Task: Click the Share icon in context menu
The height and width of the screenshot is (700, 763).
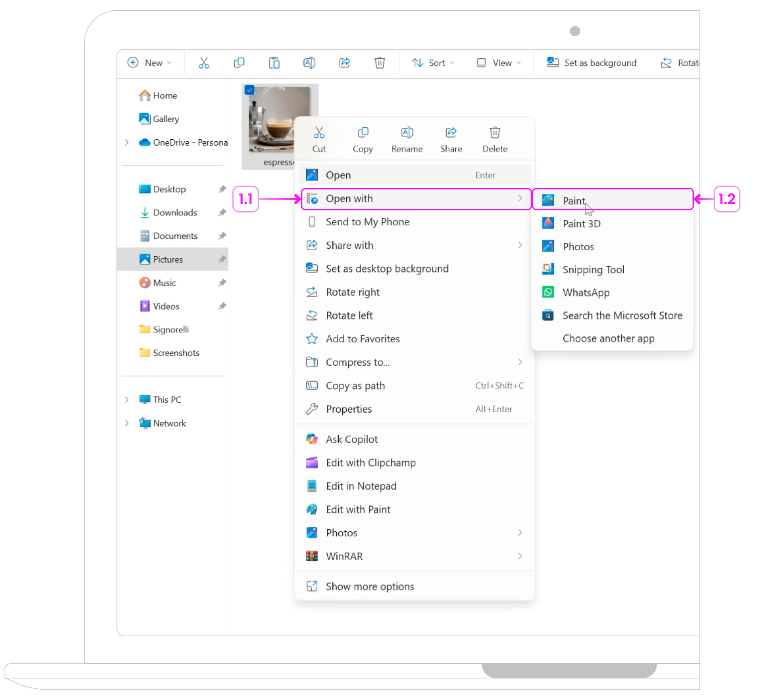Action: pos(451,133)
